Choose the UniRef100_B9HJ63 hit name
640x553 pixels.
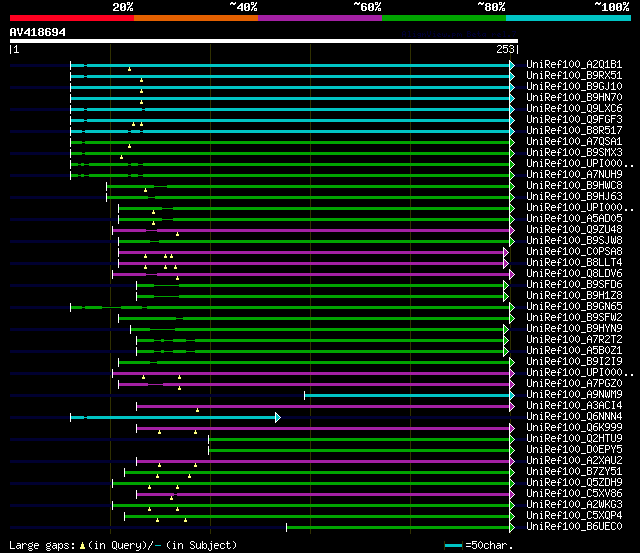(x=574, y=197)
